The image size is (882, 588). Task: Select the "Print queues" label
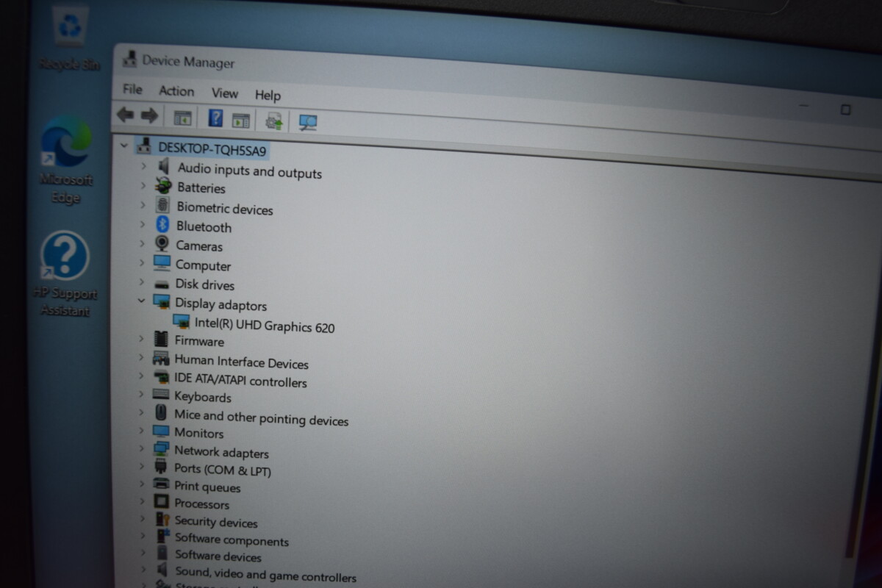(x=207, y=487)
